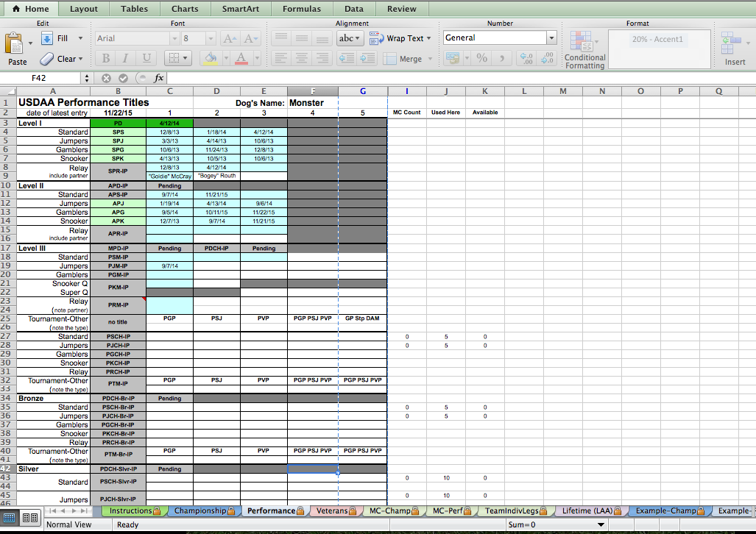Click the F42 name box
The height and width of the screenshot is (534, 756).
pos(38,78)
